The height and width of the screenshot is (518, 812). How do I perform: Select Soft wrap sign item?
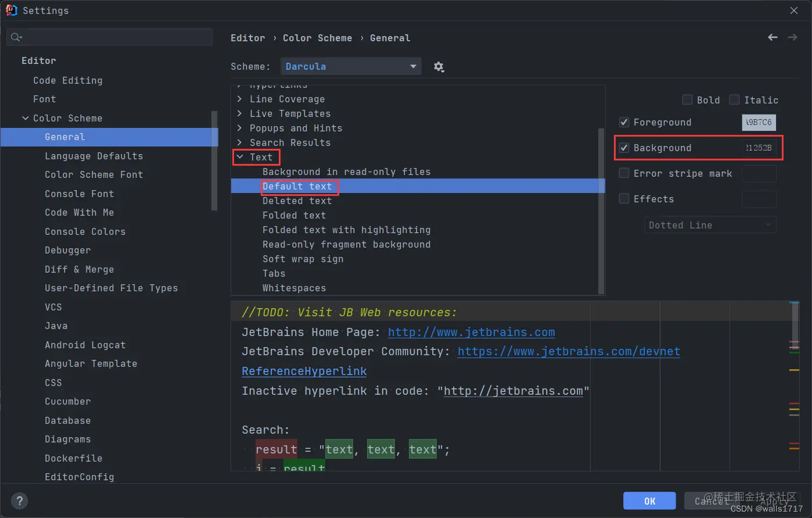[x=303, y=259]
